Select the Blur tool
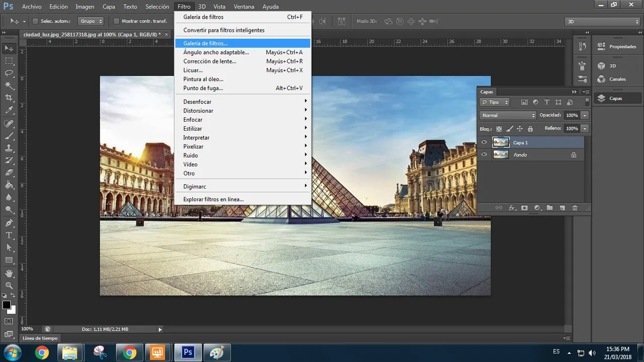 [9, 198]
